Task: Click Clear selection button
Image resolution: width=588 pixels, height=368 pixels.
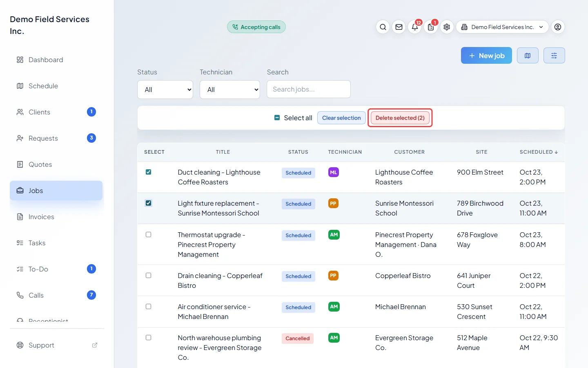Action: pos(341,118)
